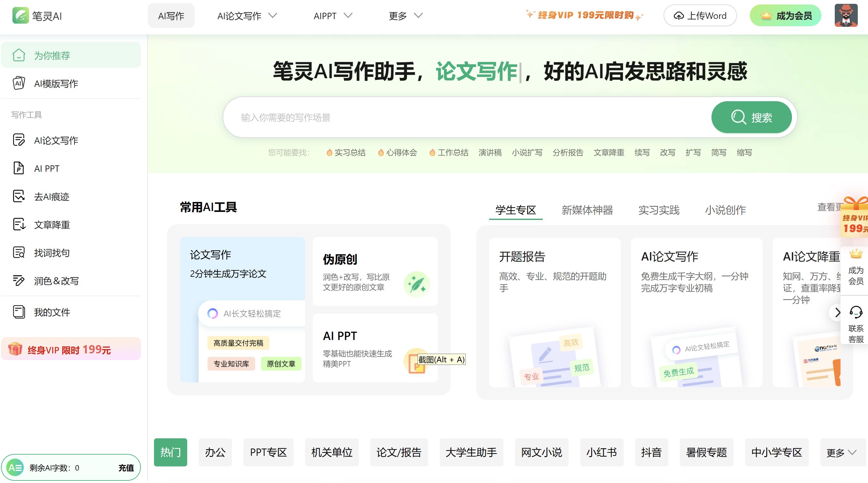Switch to the 新媒体神器 tab
The image size is (868, 483).
pyautogui.click(x=587, y=210)
